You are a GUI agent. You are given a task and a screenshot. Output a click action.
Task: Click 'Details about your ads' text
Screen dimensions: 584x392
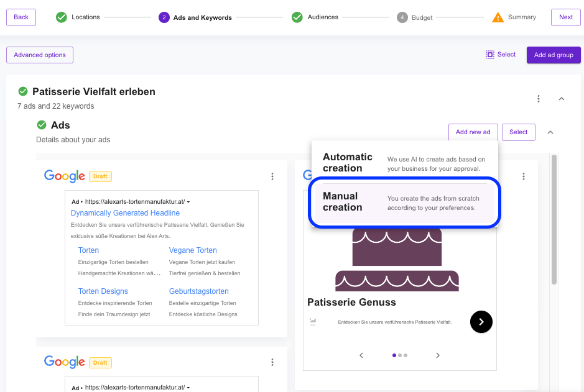(x=73, y=140)
